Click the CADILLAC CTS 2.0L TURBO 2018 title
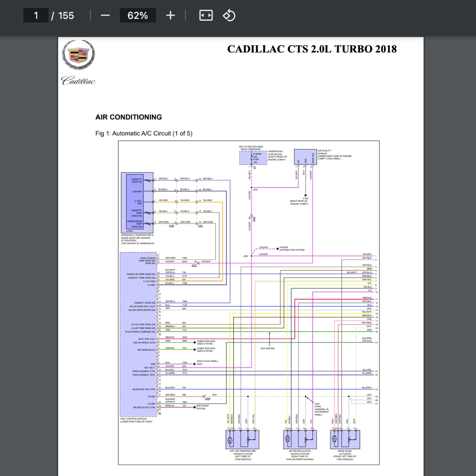476x476 pixels. pos(312,49)
